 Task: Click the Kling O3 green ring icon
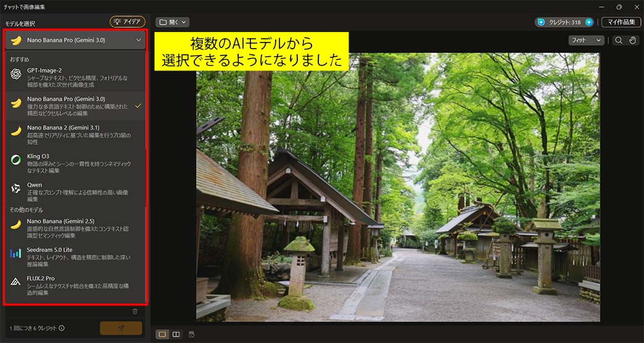coord(15,160)
